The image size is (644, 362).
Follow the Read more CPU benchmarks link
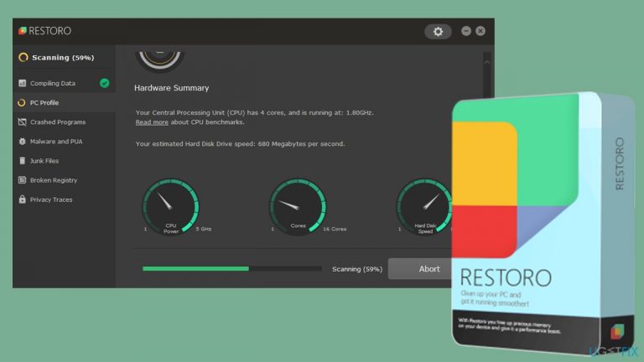click(x=152, y=122)
